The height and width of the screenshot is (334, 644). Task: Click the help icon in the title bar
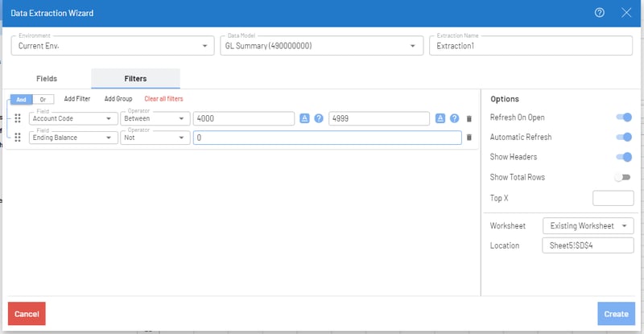point(600,13)
